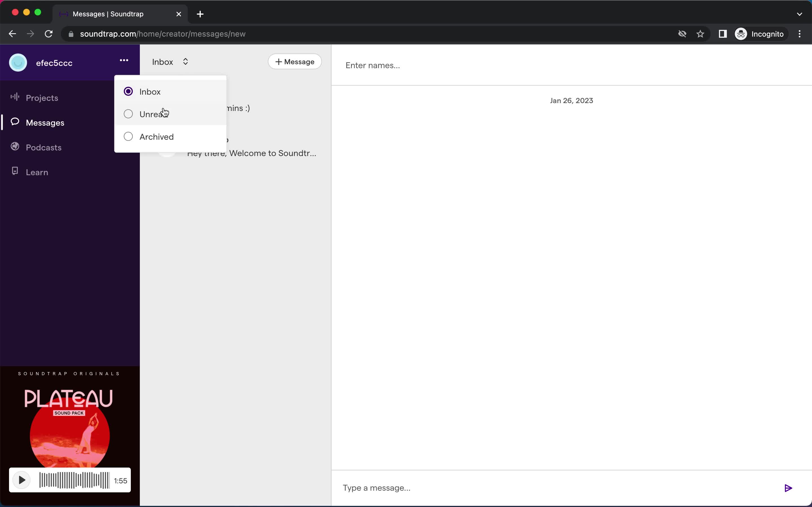
Task: Click the Inbox menu item
Action: pos(150,92)
